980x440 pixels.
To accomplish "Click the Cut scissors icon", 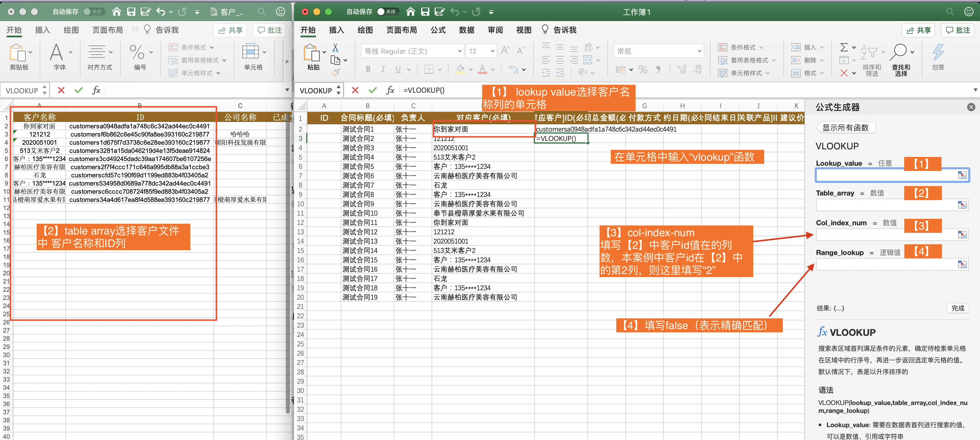I will (x=335, y=48).
